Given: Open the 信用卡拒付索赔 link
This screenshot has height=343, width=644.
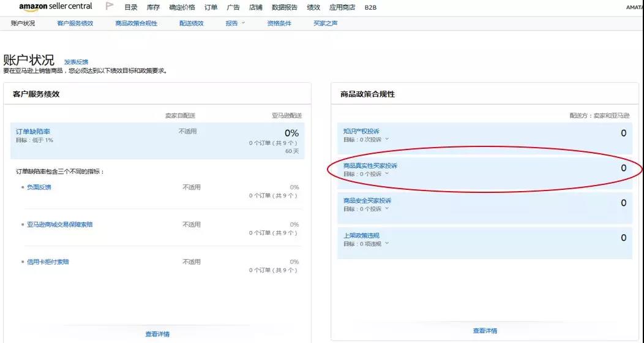Looking at the screenshot, I should (x=48, y=262).
